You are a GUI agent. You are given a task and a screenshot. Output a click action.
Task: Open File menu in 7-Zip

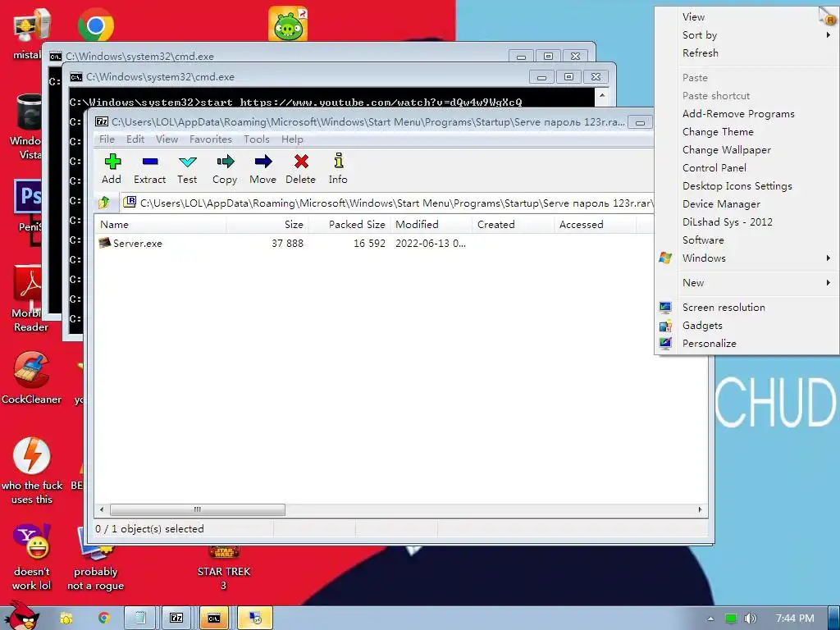point(107,139)
